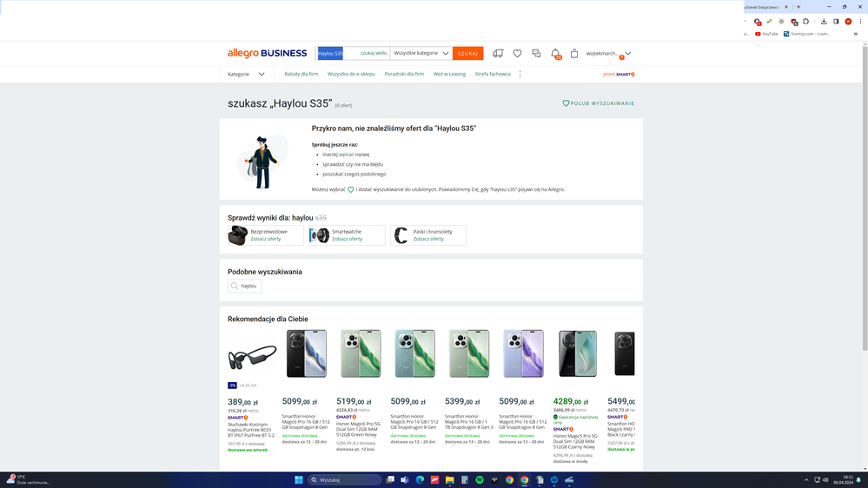868x488 pixels.
Task: Click the jesteś SMART badge link
Action: (x=619, y=74)
